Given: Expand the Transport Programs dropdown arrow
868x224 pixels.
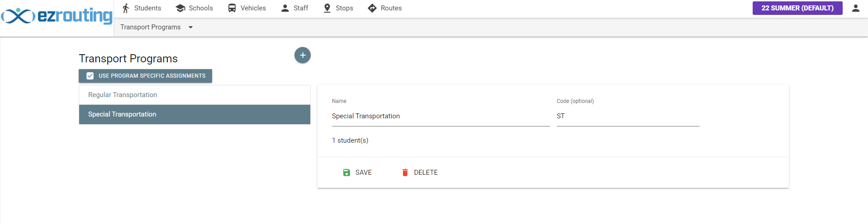Looking at the screenshot, I should tap(191, 27).
